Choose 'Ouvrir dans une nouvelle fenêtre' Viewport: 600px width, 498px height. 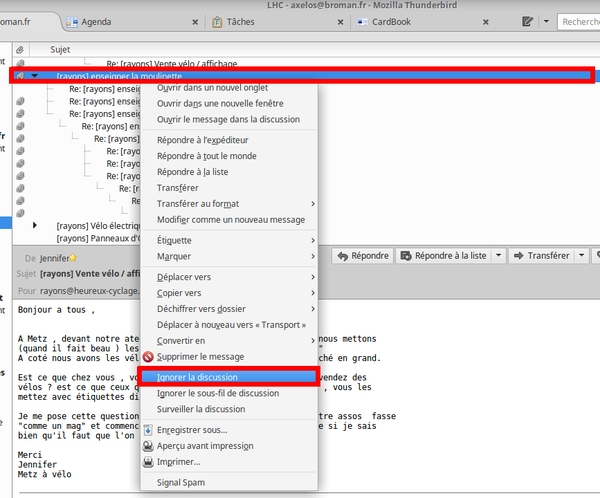[220, 103]
